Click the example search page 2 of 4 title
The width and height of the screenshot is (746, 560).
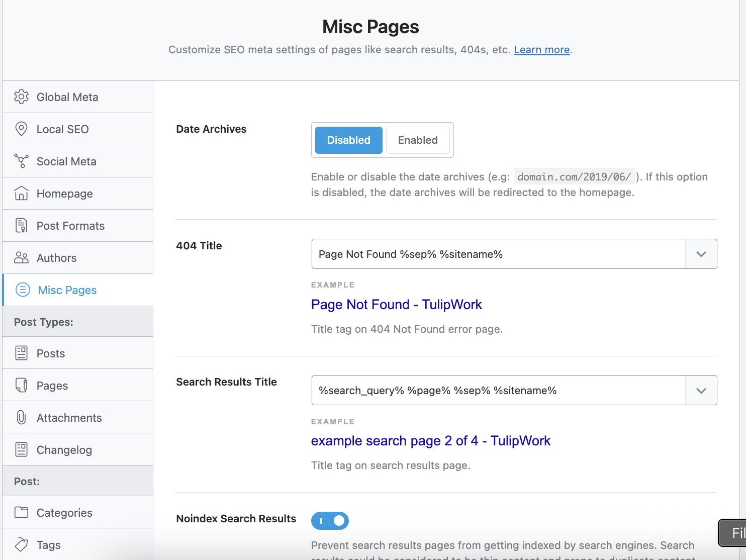click(431, 441)
